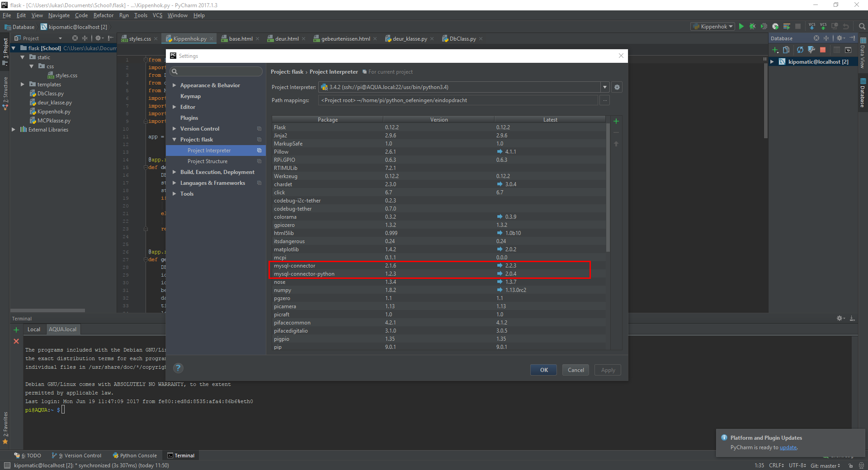Screen dimensions: 868x470
Task: Click red disconnect icon in Database panel
Action: [x=823, y=50]
